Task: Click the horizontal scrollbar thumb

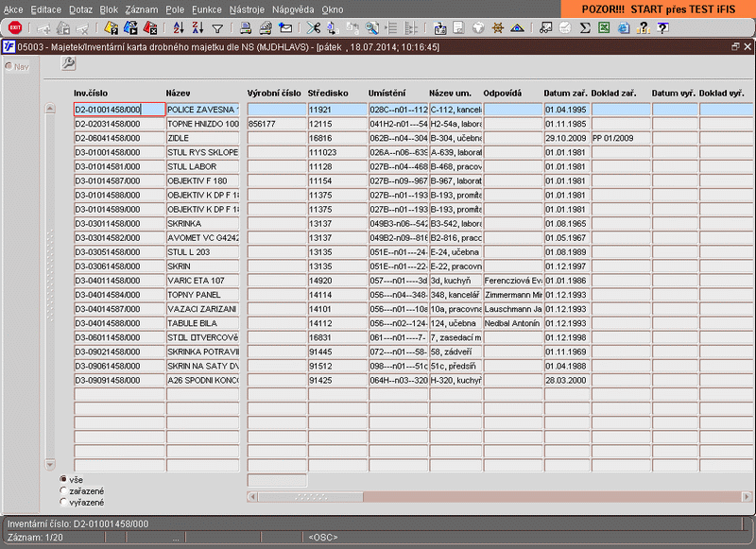Action: (311, 496)
